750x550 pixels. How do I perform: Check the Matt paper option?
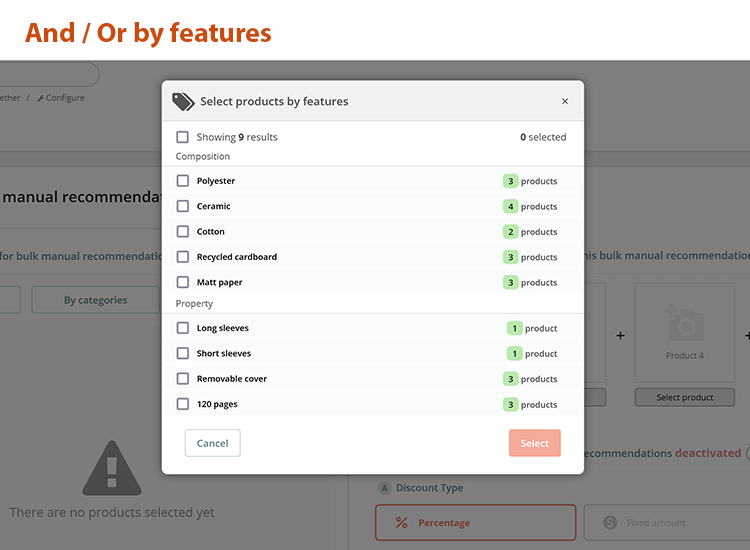tap(182, 282)
